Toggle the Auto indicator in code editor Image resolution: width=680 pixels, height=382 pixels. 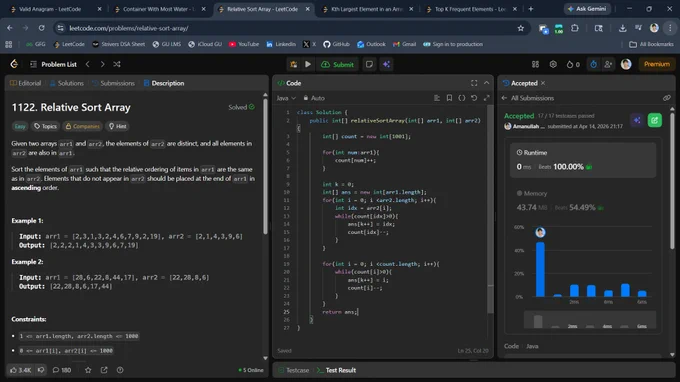coord(314,98)
